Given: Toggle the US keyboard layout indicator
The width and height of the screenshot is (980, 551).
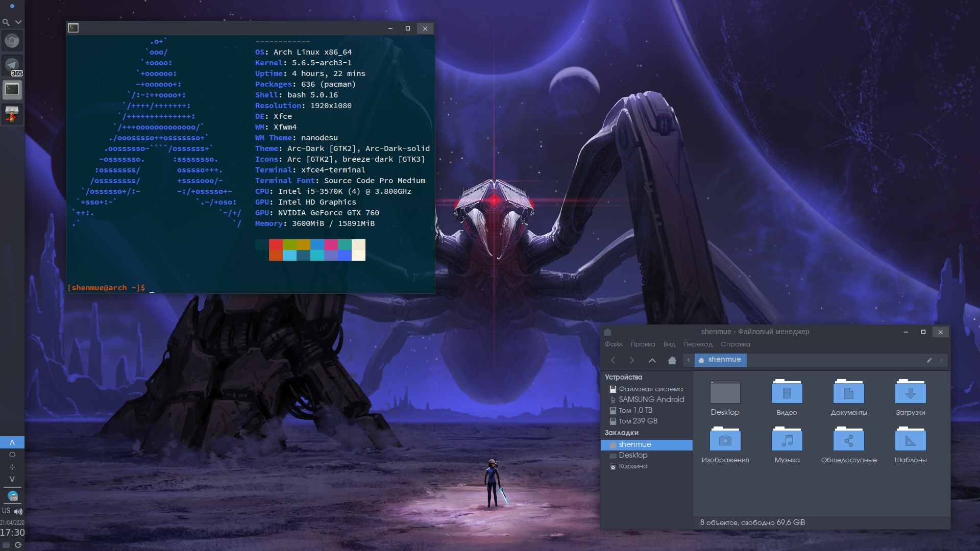Looking at the screenshot, I should point(6,511).
